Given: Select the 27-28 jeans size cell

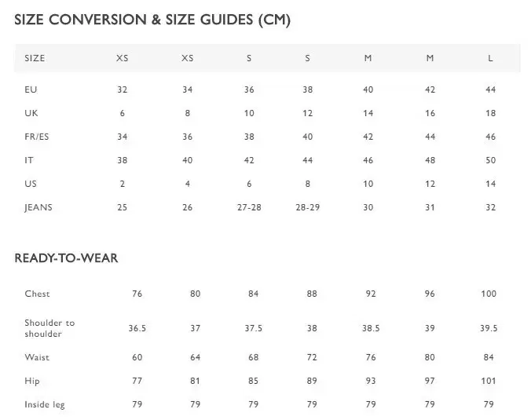Looking at the screenshot, I should [249, 207].
